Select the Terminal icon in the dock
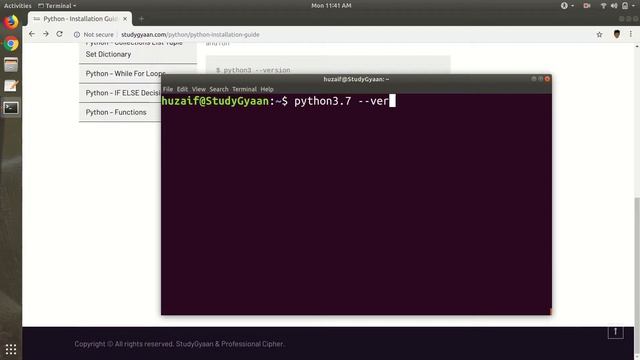The image size is (640, 360). click(11, 108)
